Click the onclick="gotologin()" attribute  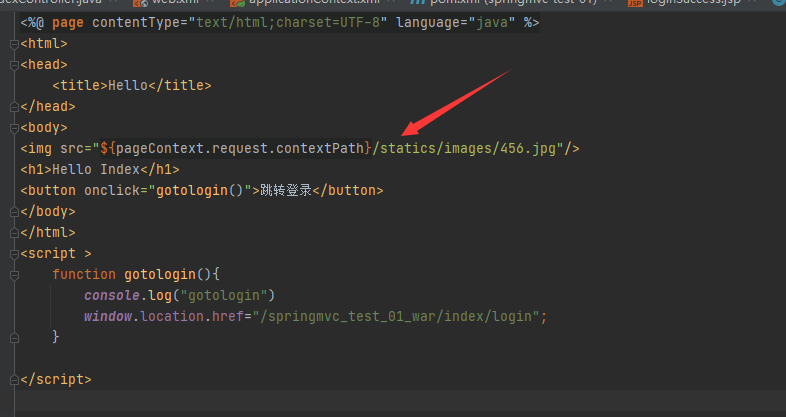tap(167, 191)
